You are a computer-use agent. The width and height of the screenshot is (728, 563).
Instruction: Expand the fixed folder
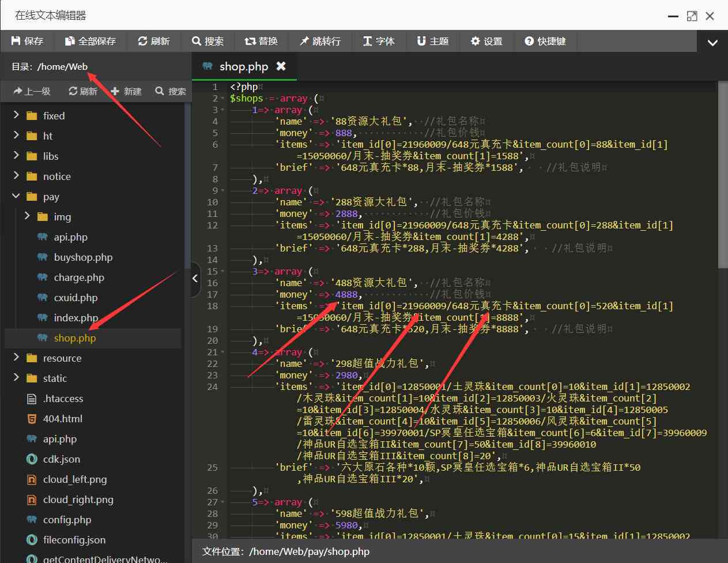16,115
